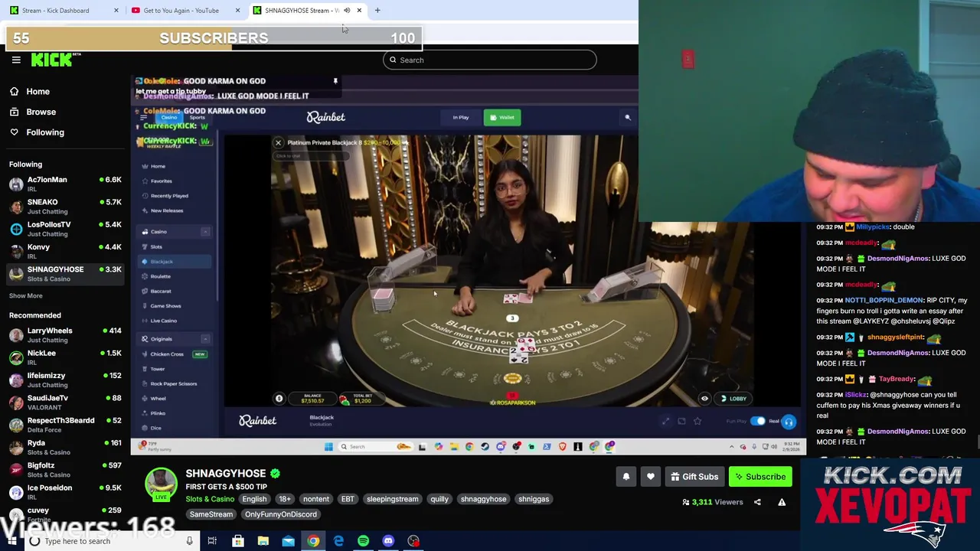Screen dimensions: 980x551
Task: Collapse the Rainbet Casino section chevron
Action: pos(205,232)
